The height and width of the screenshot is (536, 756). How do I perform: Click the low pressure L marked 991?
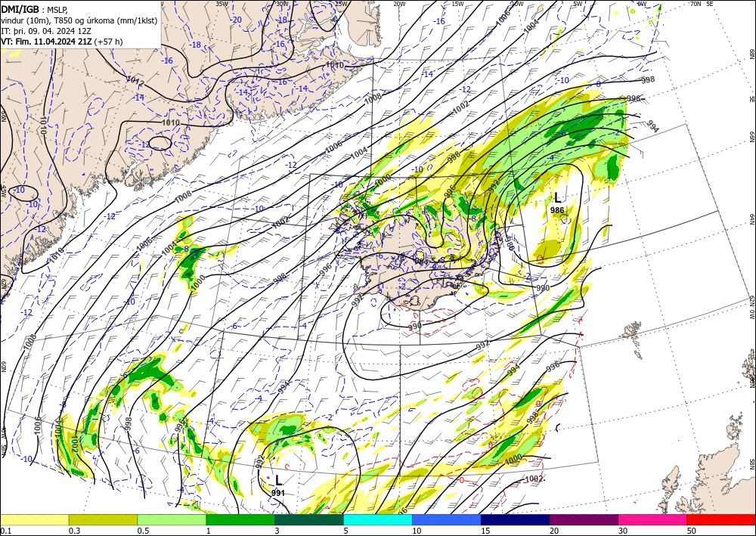coord(278,480)
